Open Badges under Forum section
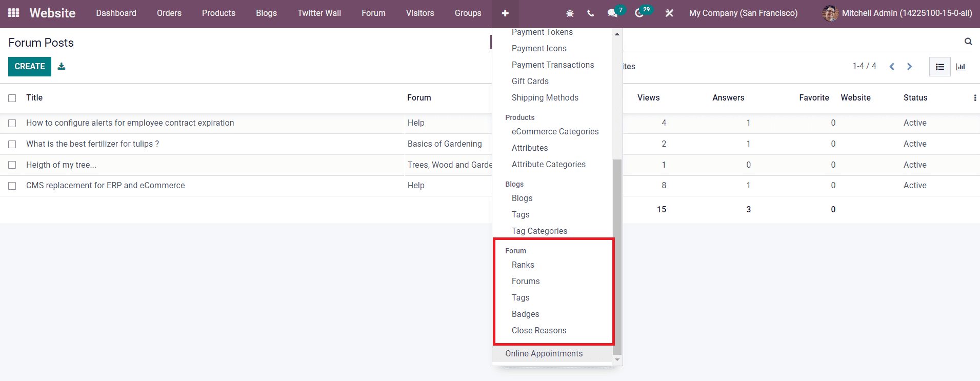This screenshot has width=980, height=381. 525,314
